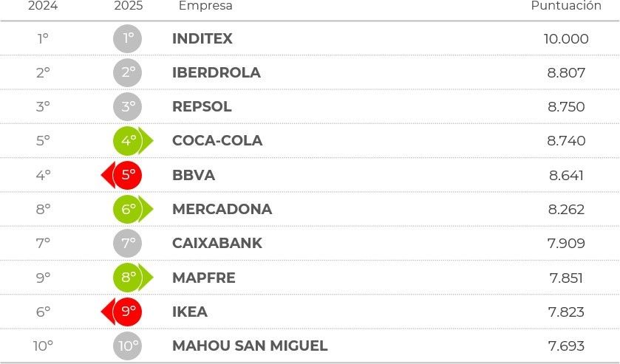Click the gray 10° badge for Mahou San Miguel
This screenshot has width=620, height=364.
pyautogui.click(x=127, y=346)
